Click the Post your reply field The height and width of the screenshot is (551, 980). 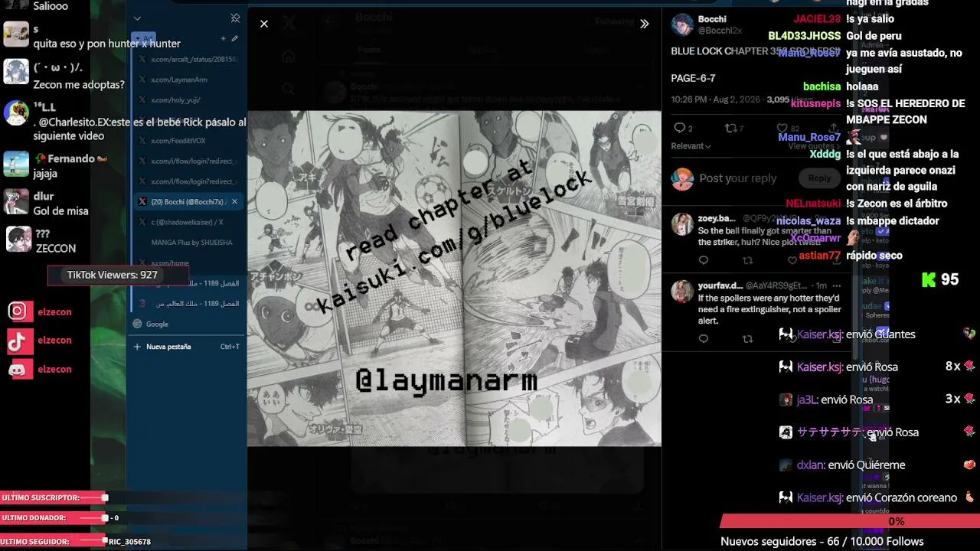click(x=738, y=178)
